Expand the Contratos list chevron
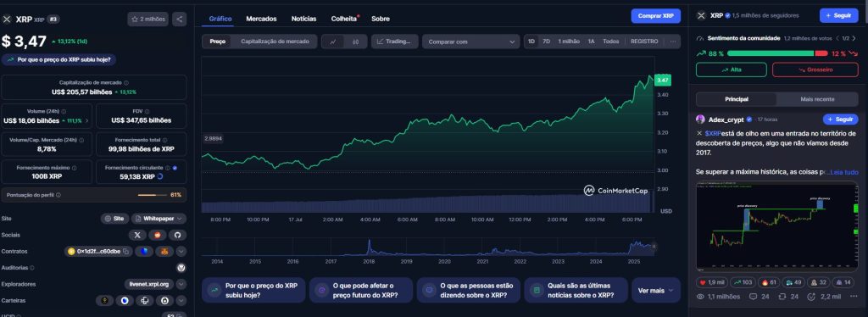This screenshot has width=868, height=317. click(x=181, y=251)
